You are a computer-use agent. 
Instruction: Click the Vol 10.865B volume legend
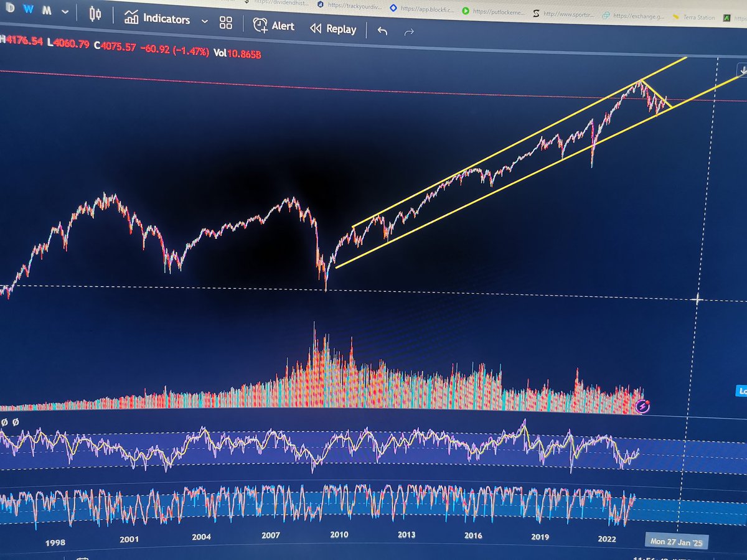click(x=237, y=54)
